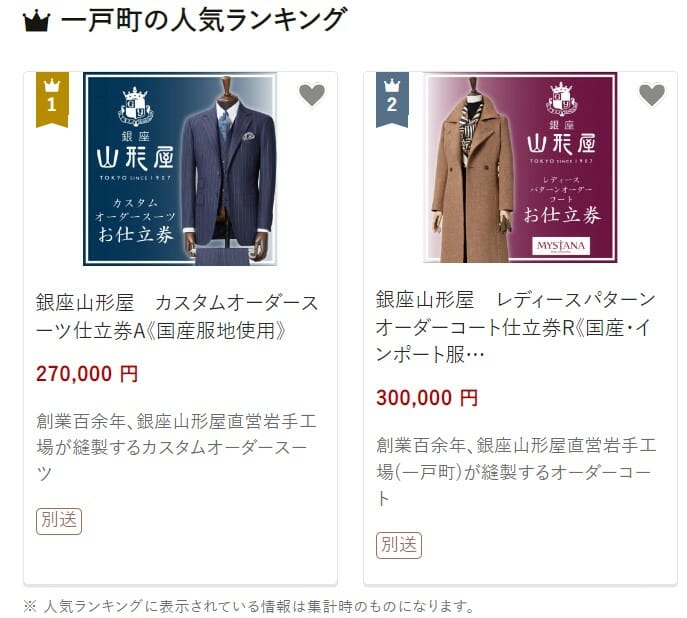Click 別送 tag on the suit card
The height and width of the screenshot is (618, 687).
pyautogui.click(x=59, y=521)
